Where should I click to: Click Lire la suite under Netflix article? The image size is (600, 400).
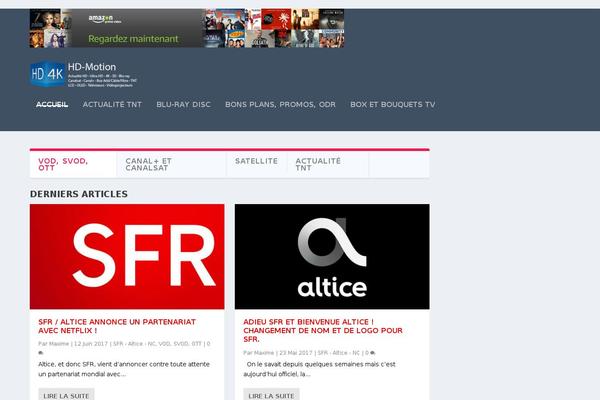coord(66,395)
